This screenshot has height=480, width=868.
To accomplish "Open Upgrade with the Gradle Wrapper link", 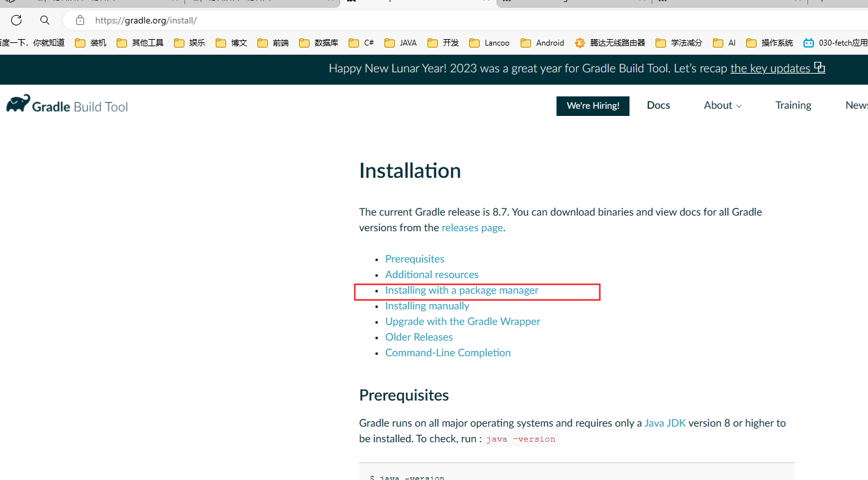I will [x=463, y=321].
